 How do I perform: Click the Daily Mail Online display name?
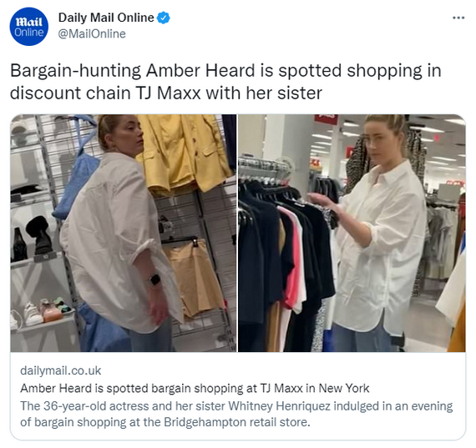(106, 18)
